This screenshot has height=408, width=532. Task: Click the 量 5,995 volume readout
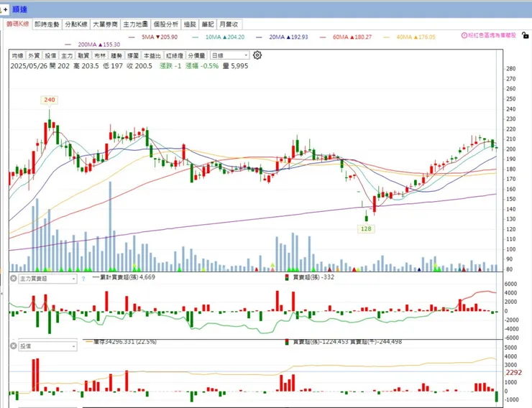click(236, 66)
